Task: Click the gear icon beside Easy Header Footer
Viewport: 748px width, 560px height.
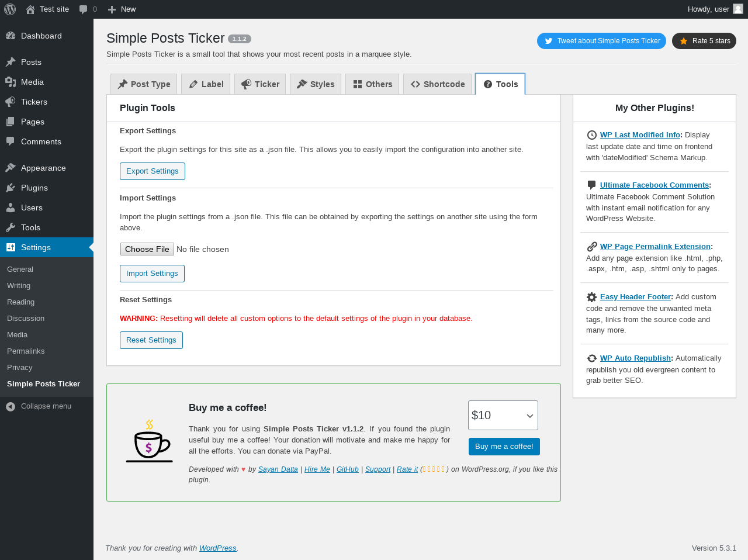Action: coord(591,297)
